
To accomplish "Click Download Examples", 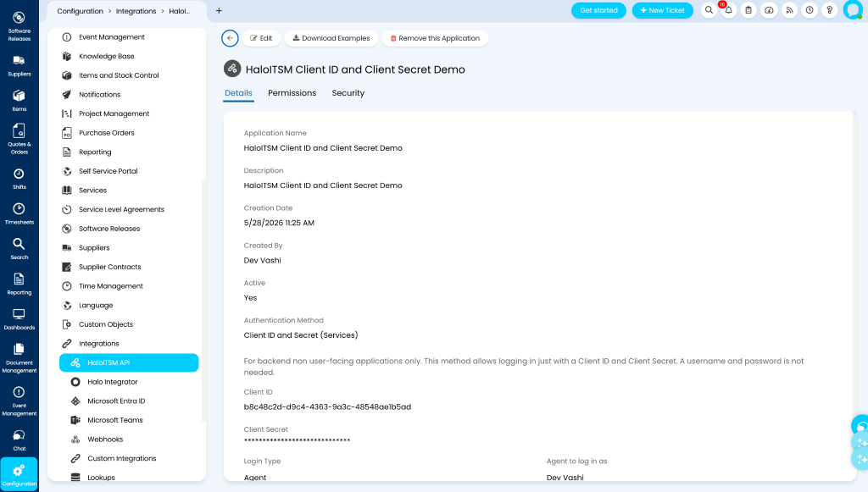I will (x=331, y=38).
